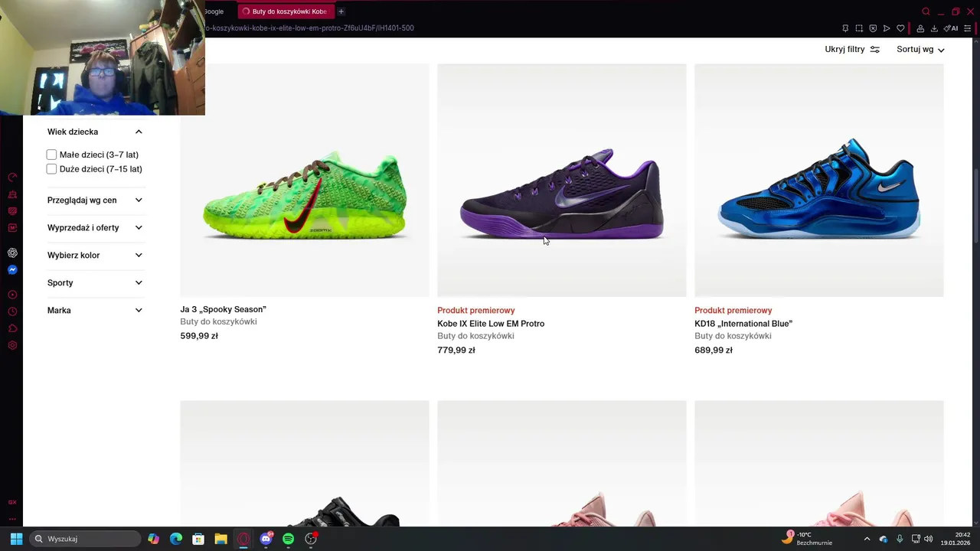
Task: Open the snapshot capture tool icon
Action: 859,28
